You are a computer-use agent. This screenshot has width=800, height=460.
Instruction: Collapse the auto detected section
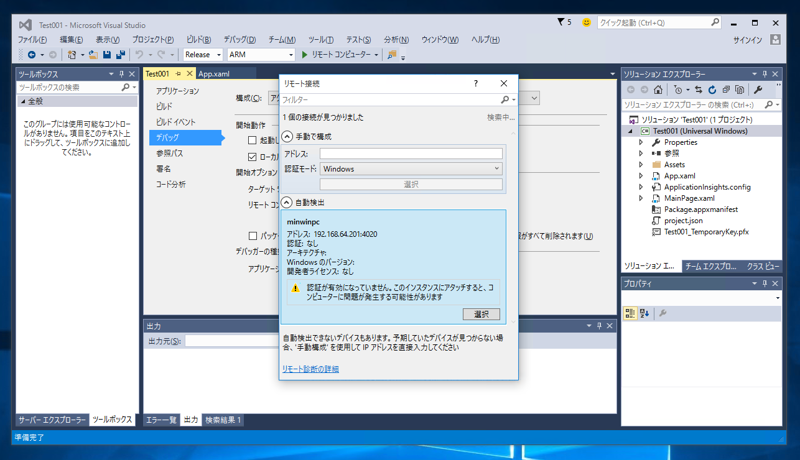287,202
